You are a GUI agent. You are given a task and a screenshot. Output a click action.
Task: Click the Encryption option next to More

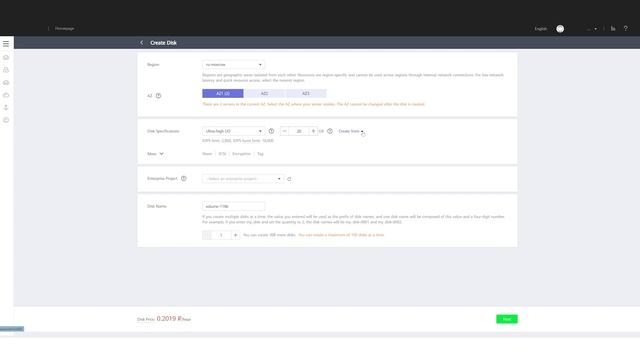[x=241, y=154]
